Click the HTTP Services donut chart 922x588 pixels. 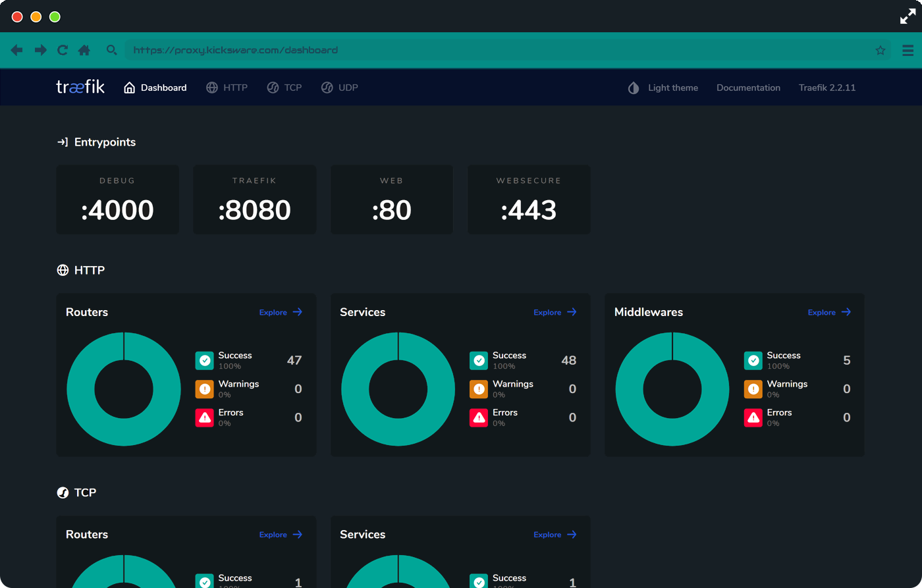click(398, 389)
